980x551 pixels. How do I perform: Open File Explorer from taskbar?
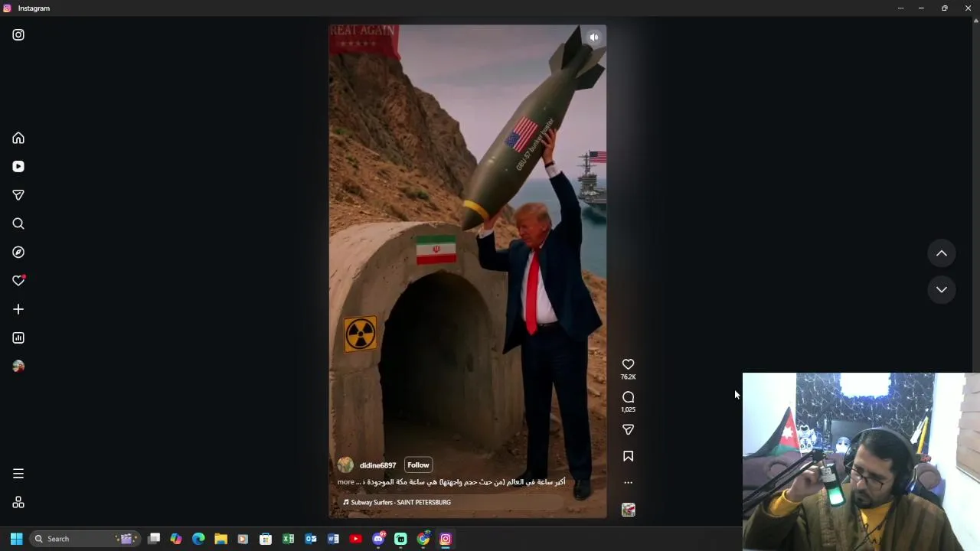(220, 539)
